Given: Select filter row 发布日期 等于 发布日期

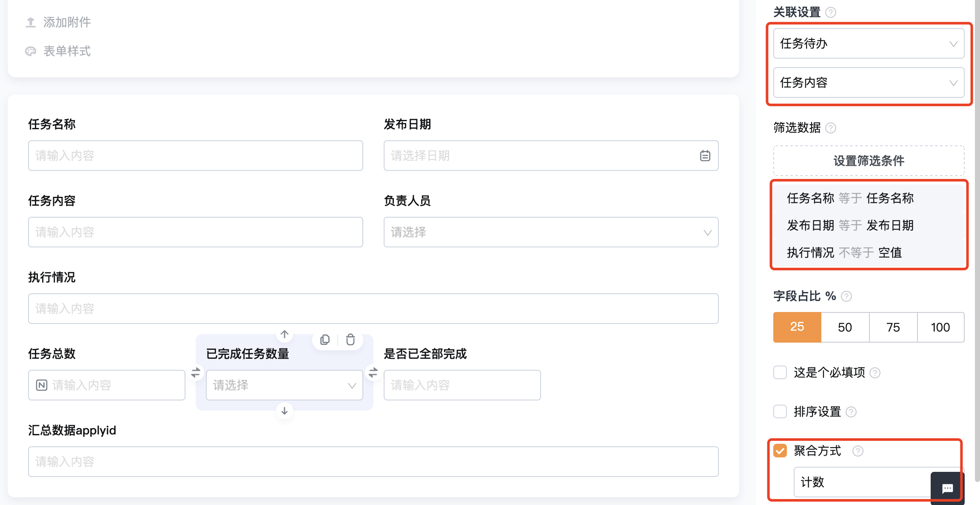Looking at the screenshot, I should 869,225.
